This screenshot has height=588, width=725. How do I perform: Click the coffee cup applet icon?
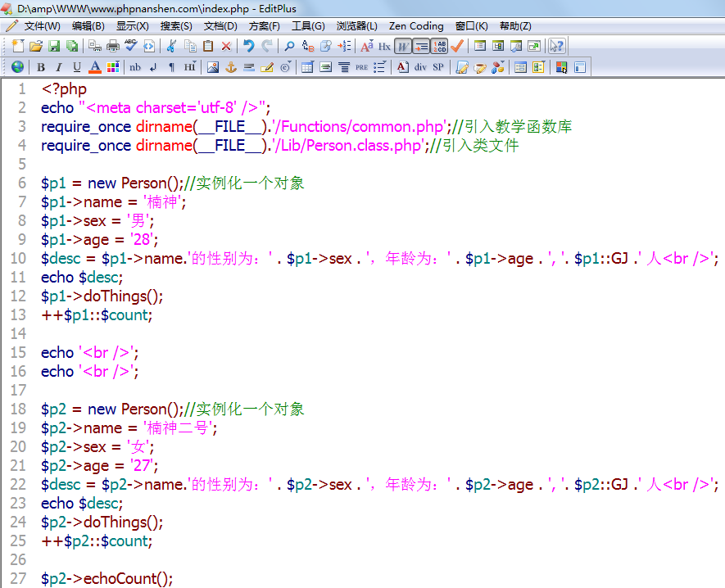click(x=480, y=67)
